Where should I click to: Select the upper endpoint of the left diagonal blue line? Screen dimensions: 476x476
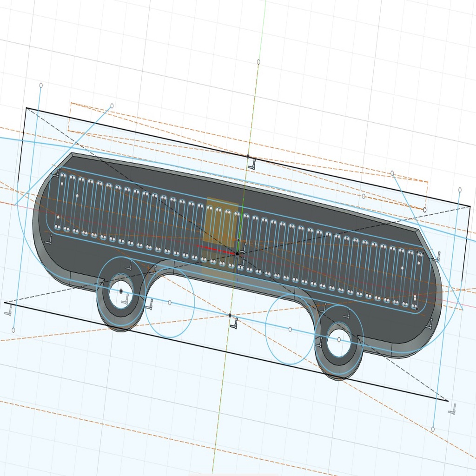click(x=112, y=106)
